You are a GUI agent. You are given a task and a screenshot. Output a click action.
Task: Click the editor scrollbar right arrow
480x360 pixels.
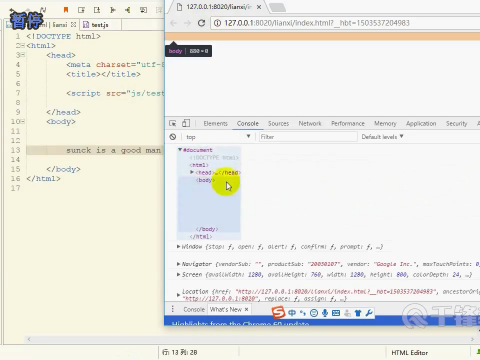[x=472, y=339]
